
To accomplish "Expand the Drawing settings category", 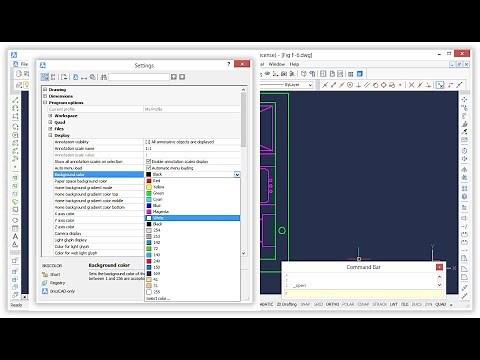I will click(45, 90).
